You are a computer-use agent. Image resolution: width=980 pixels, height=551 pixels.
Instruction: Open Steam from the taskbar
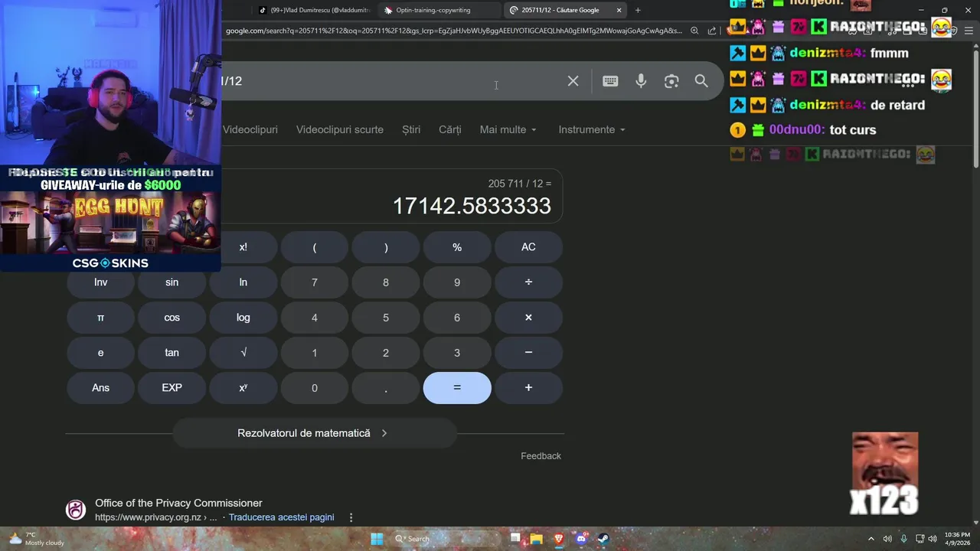coord(603,539)
